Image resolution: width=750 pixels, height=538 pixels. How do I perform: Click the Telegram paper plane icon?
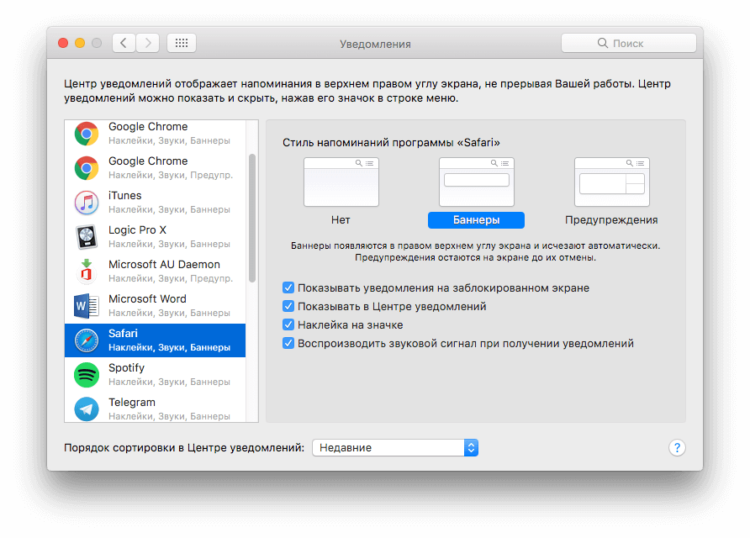pyautogui.click(x=87, y=409)
